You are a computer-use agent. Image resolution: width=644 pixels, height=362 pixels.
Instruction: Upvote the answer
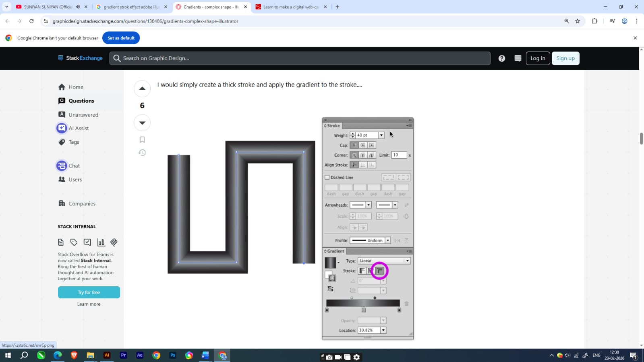coord(142,89)
